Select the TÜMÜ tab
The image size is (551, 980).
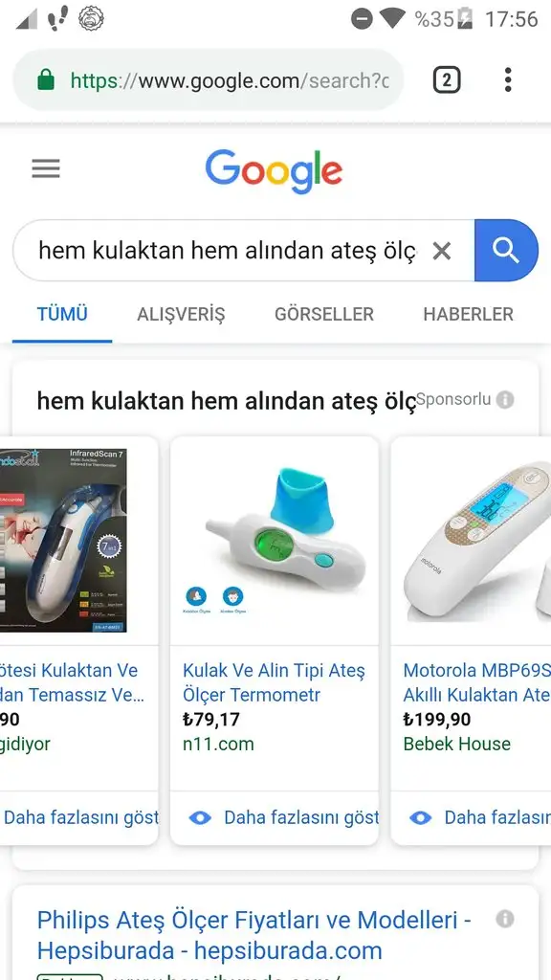coord(62,314)
